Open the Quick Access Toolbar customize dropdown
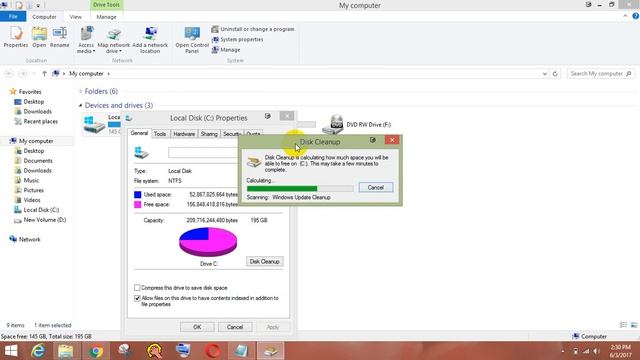This screenshot has height=360, width=640. [38, 6]
